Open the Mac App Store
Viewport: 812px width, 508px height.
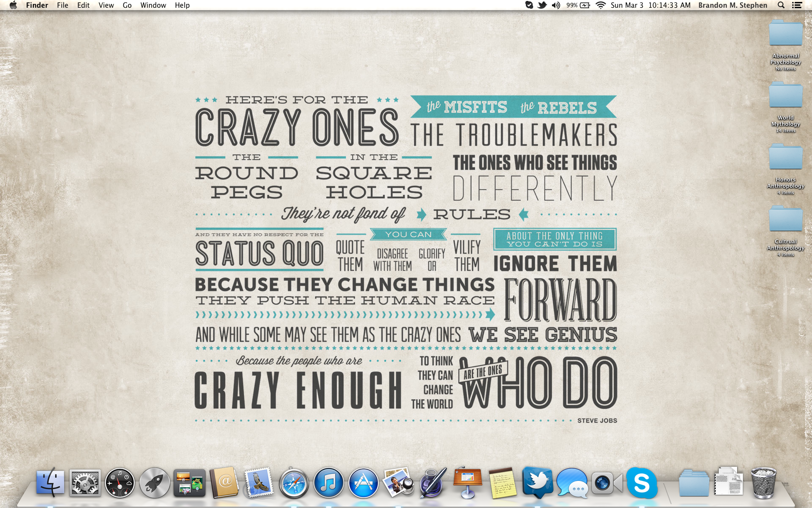point(363,483)
